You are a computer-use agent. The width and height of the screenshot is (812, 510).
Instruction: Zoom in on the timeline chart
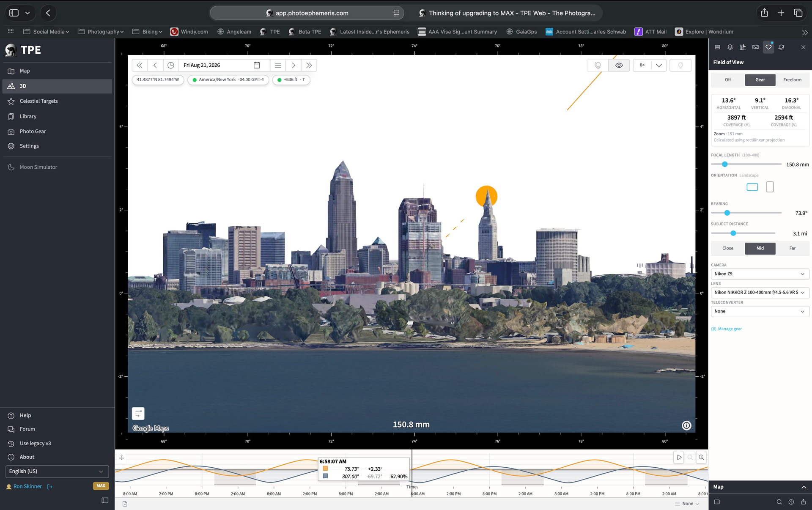(702, 457)
